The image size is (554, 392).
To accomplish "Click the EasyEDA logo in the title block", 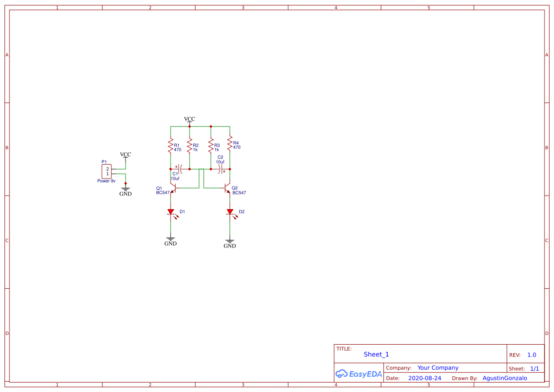I will (x=359, y=374).
